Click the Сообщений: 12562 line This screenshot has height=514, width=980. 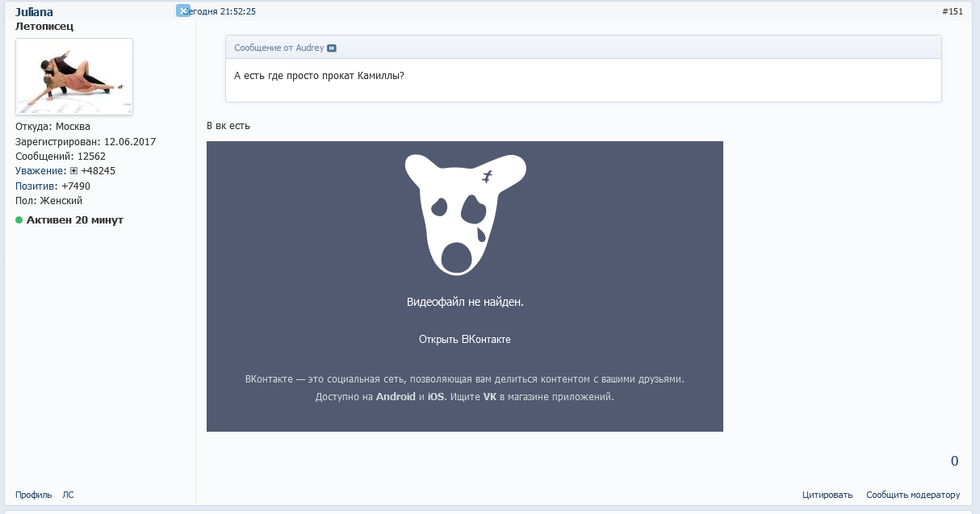pyautogui.click(x=61, y=157)
